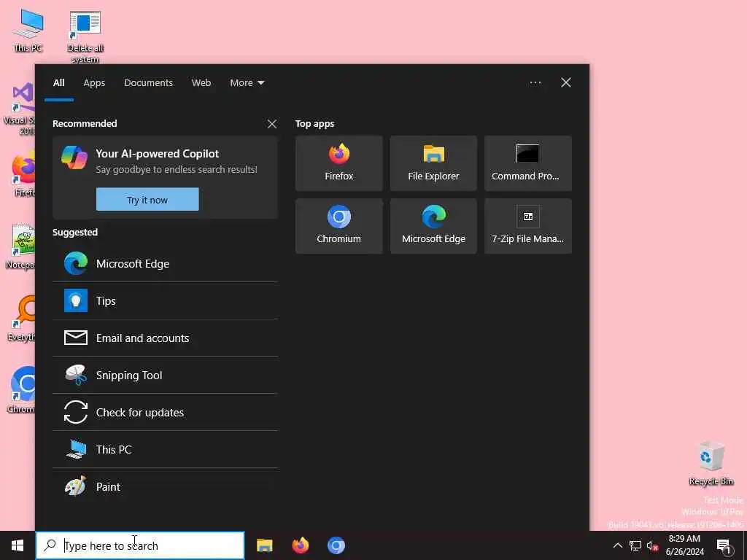The width and height of the screenshot is (747, 560).
Task: Open File Explorer from the taskbar
Action: 264,545
